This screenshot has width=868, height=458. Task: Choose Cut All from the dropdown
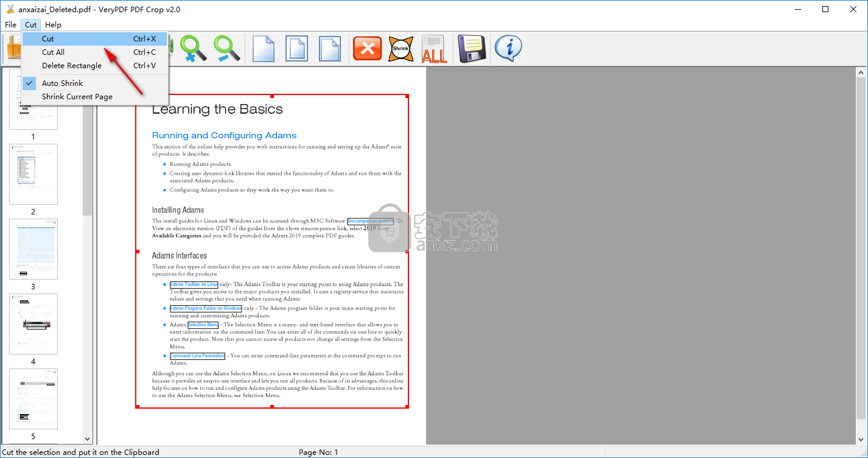click(x=94, y=52)
